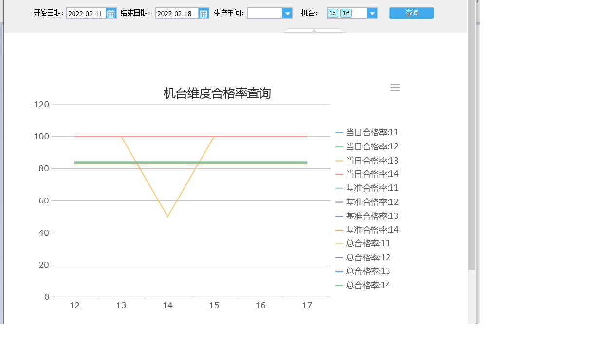Open the 结束日期 calendar picker
Screen dimensions: 612x364
click(204, 14)
